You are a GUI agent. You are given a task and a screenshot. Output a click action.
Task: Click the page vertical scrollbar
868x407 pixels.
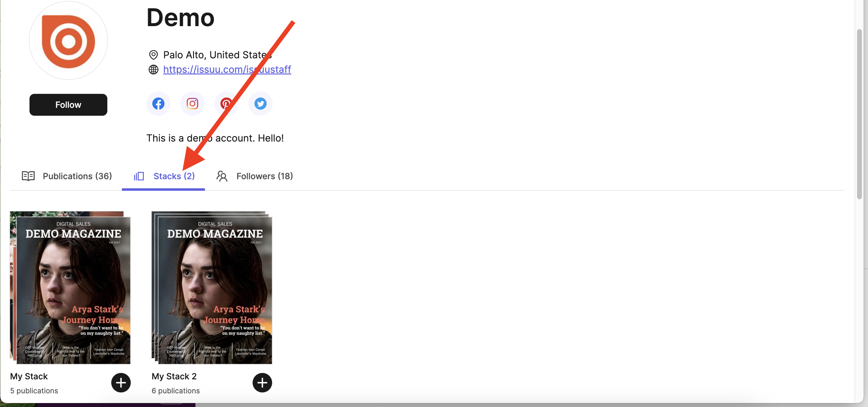pyautogui.click(x=859, y=115)
